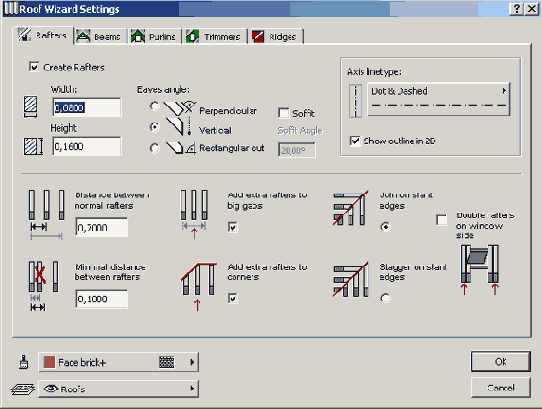The image size is (542, 409).
Task: Click the Soffit Angle field
Action: pyautogui.click(x=297, y=150)
